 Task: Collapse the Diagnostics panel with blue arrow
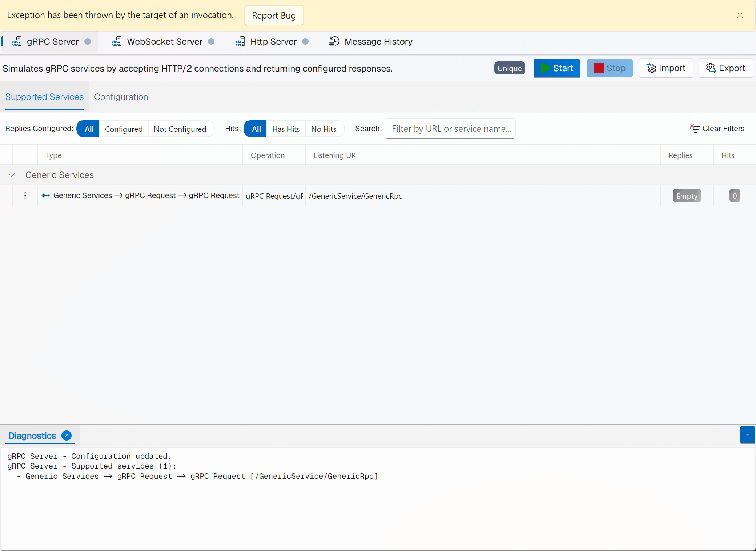[x=747, y=435]
